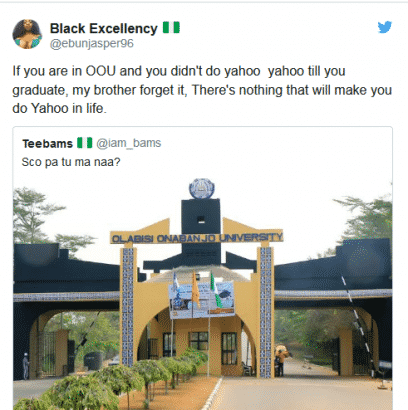Click the university crest atop the gate
The height and width of the screenshot is (410, 408).
tap(201, 189)
